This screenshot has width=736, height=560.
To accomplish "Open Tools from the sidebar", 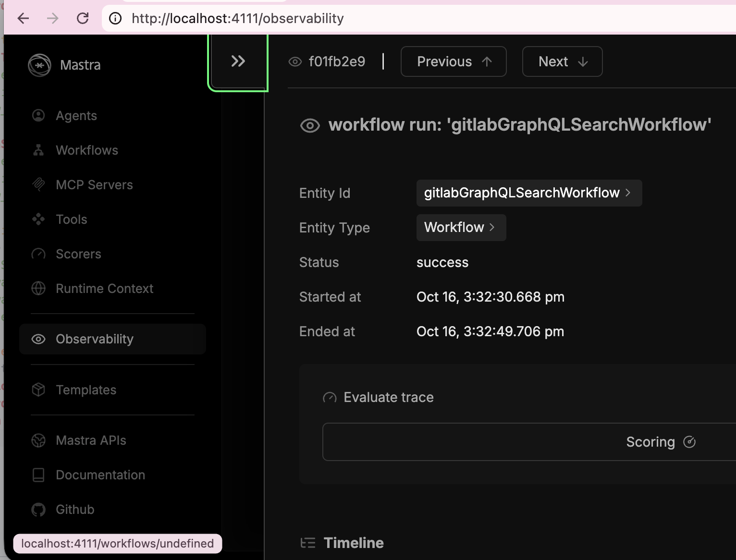I will coord(72,219).
